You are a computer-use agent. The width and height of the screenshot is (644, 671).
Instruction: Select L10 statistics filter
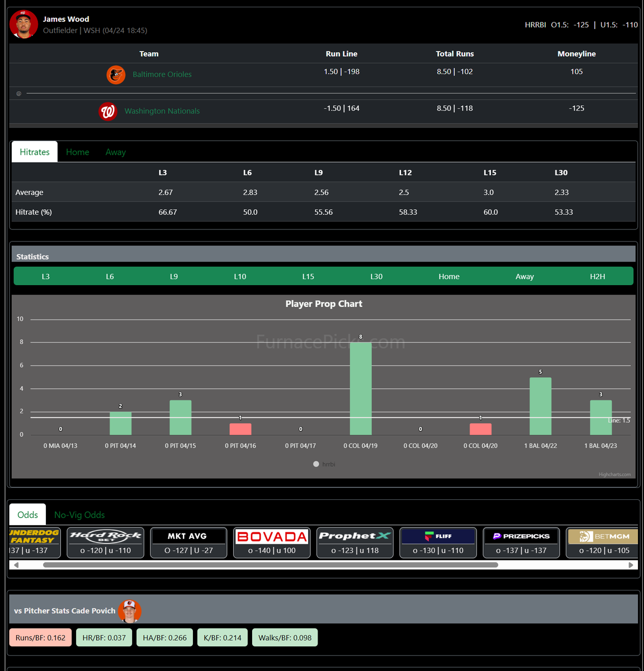[x=240, y=276]
